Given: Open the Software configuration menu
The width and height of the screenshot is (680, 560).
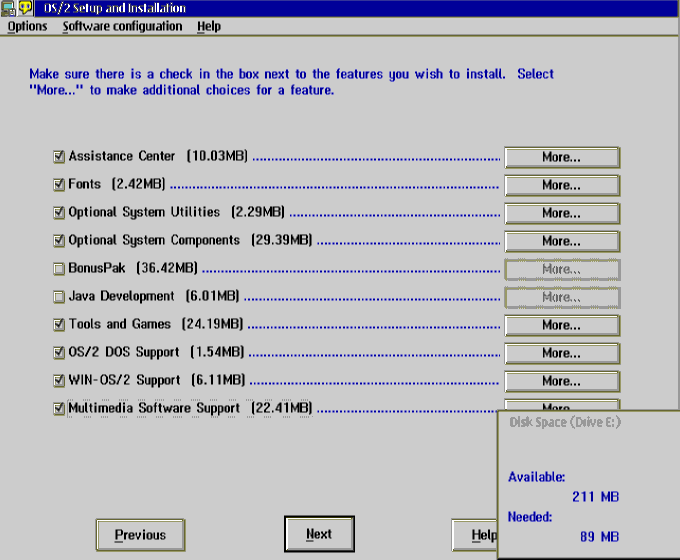Looking at the screenshot, I should pos(122,26).
